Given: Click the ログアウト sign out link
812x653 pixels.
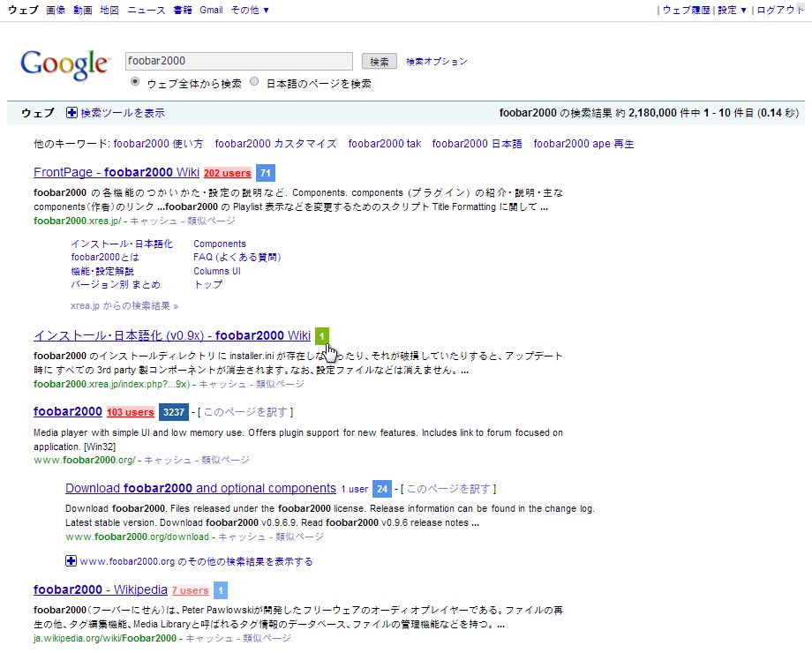Looking at the screenshot, I should (x=780, y=10).
